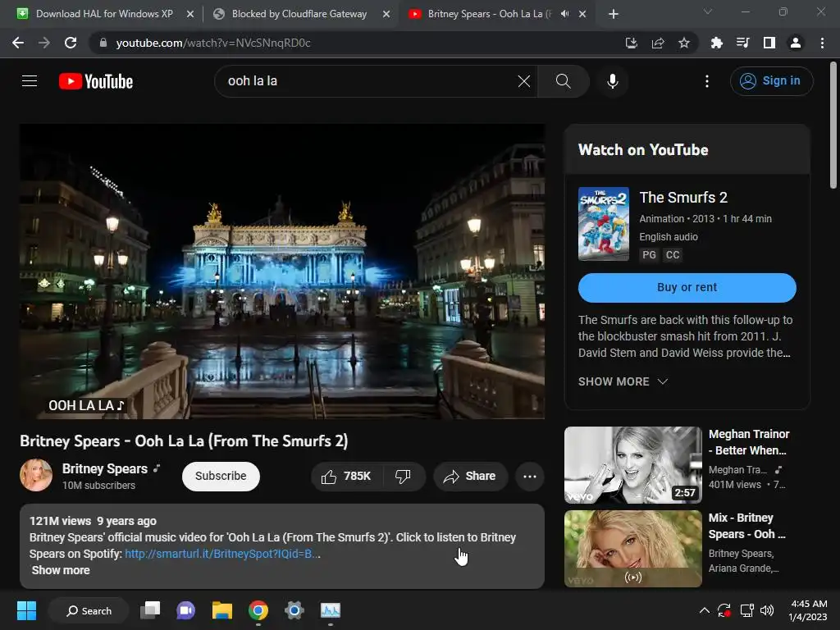Share this page icon in address bar

coord(657,43)
